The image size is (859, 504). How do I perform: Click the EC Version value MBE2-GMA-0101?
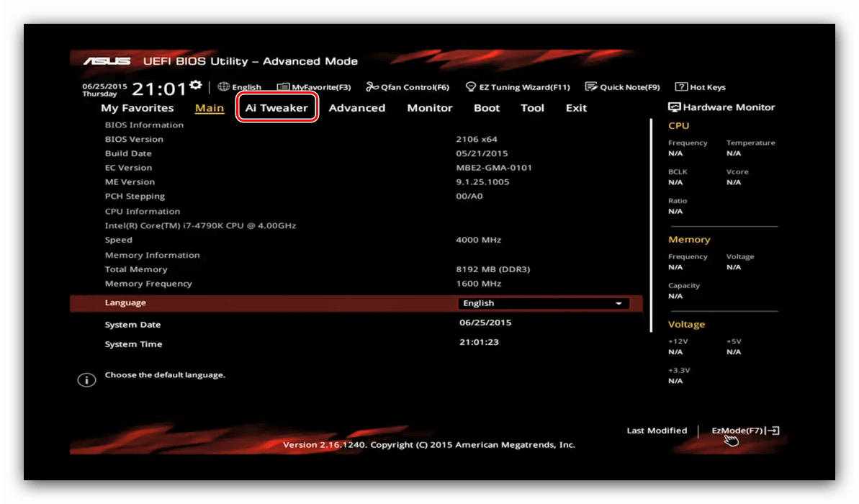(494, 168)
